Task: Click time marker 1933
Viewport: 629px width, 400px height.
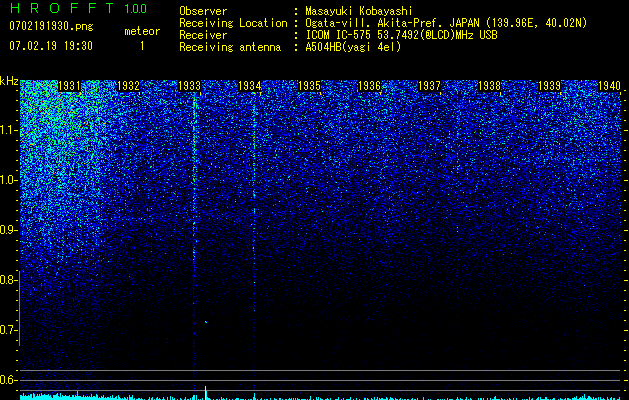Action: tap(189, 86)
